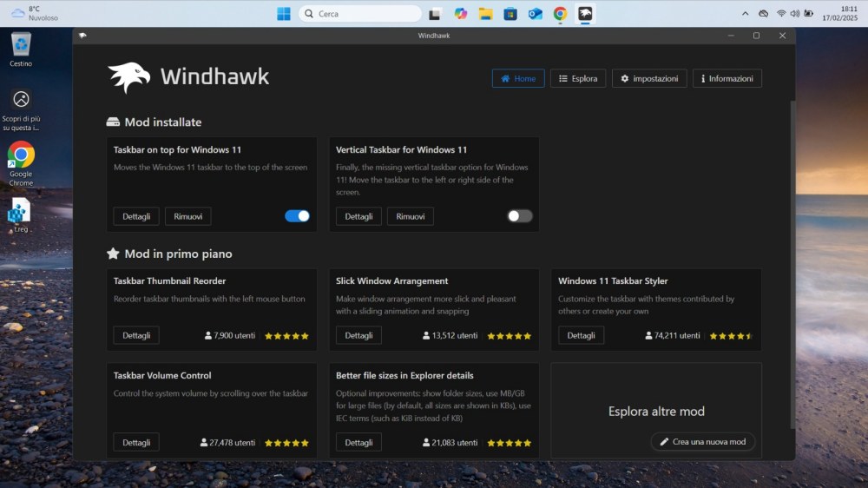Click the Task View taskbar icon

[435, 14]
